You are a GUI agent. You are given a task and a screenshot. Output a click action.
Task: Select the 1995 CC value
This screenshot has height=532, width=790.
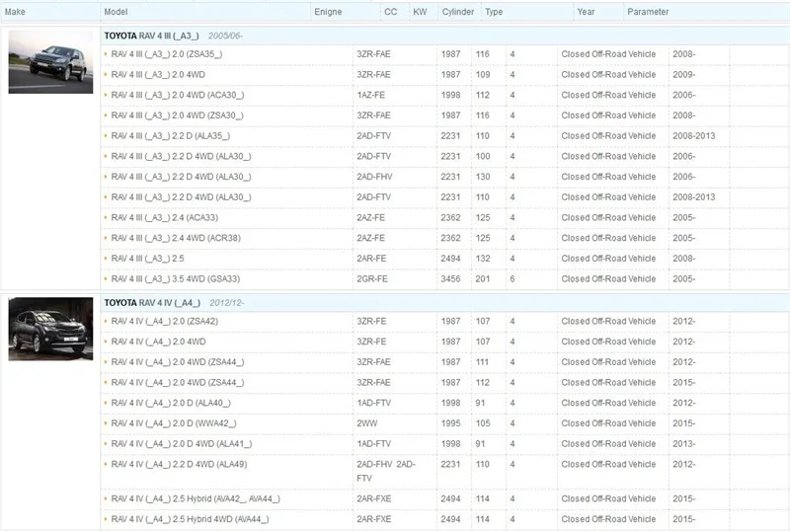(450, 423)
